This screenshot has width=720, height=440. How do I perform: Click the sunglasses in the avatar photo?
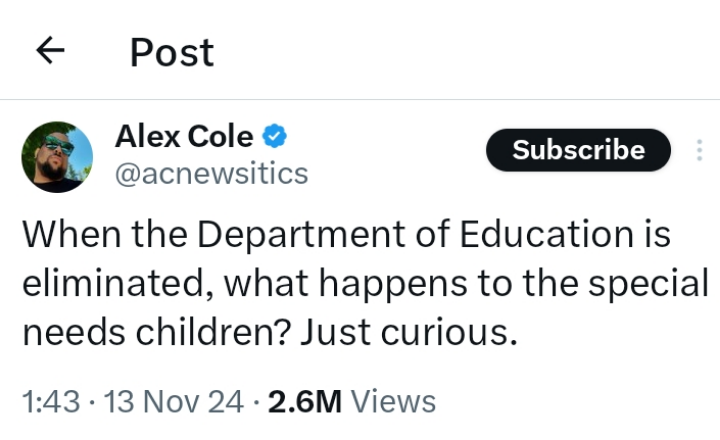[59, 145]
